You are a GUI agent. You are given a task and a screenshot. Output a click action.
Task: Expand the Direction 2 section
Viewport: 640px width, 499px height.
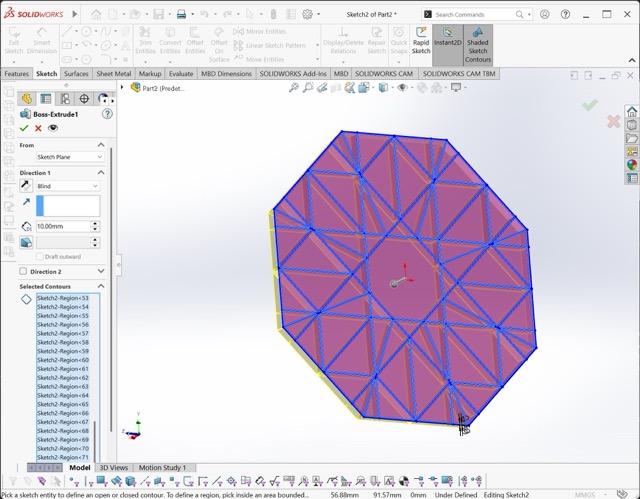pyautogui.click(x=101, y=271)
